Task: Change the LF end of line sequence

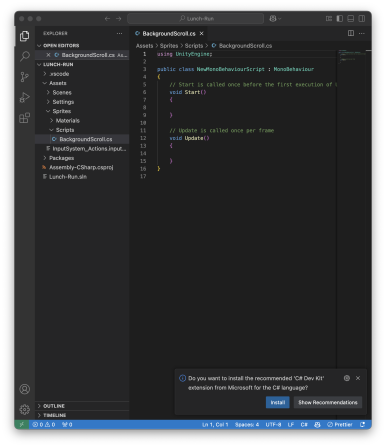Action: [x=291, y=424]
